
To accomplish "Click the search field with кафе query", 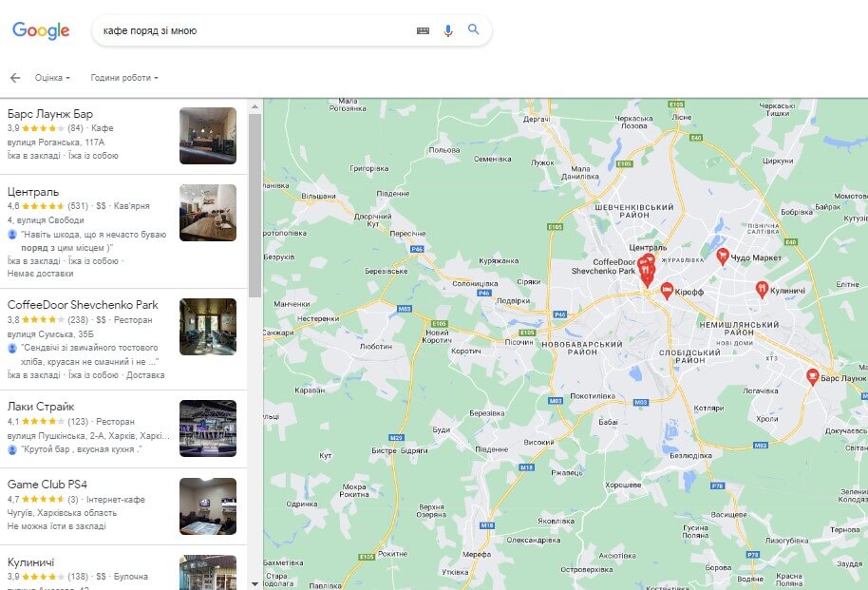I will click(x=247, y=30).
